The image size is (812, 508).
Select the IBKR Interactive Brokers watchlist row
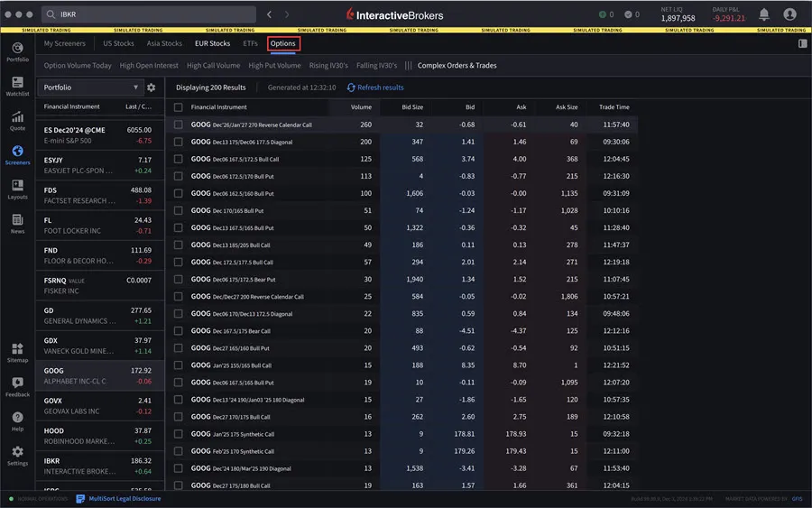[x=98, y=466]
